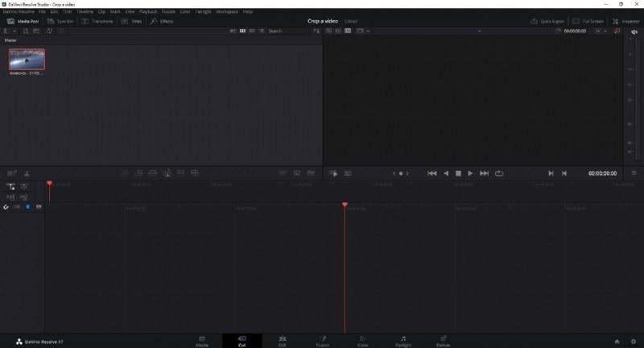Switch media pool to filmstrip view

point(252,31)
